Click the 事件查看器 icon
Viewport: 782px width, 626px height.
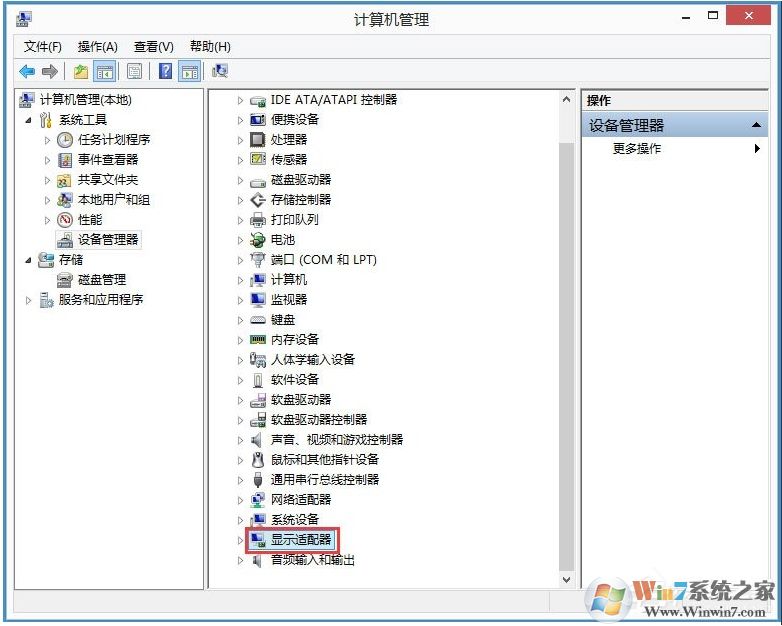(x=65, y=160)
